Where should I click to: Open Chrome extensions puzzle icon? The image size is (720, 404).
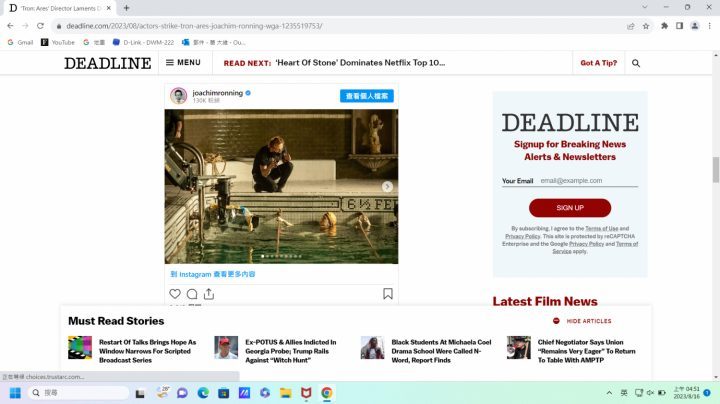pos(664,26)
